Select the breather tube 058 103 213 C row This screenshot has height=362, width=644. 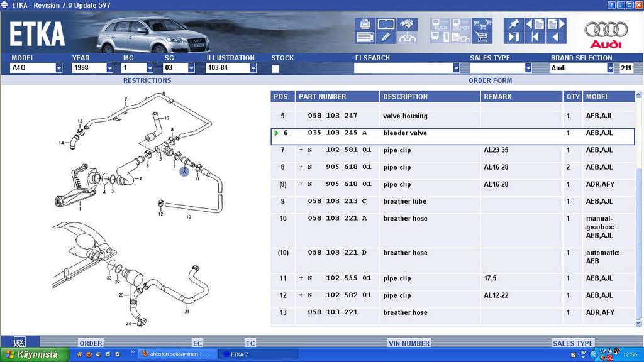pos(404,202)
